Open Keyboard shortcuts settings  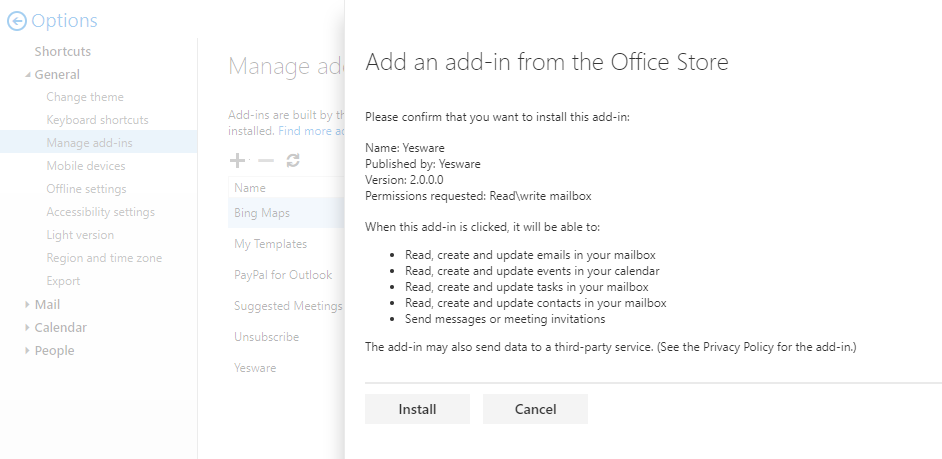[x=96, y=120]
